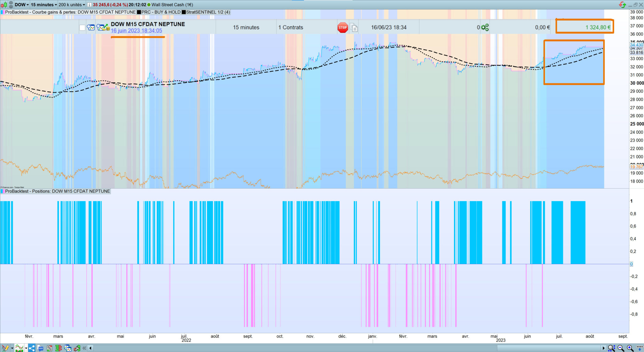Screen dimensions: 644x352
Task: Open the chart comments chat icon
Action: 41,348
